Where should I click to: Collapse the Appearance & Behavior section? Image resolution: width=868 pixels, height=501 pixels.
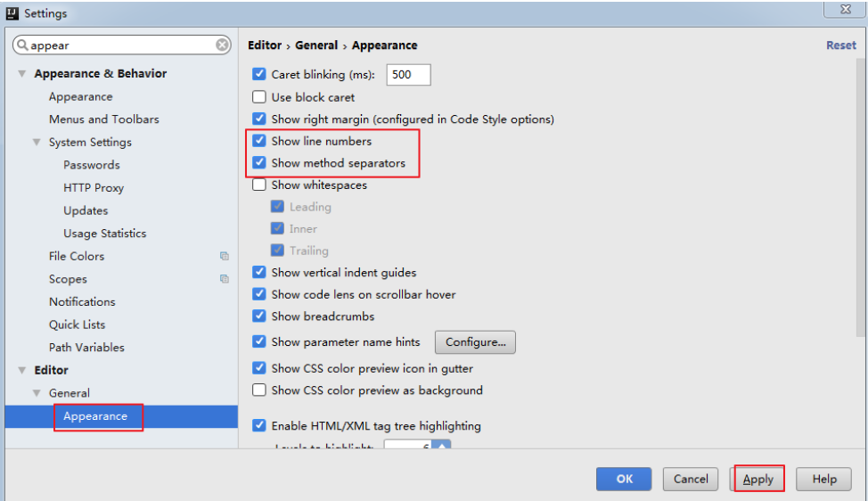click(21, 74)
